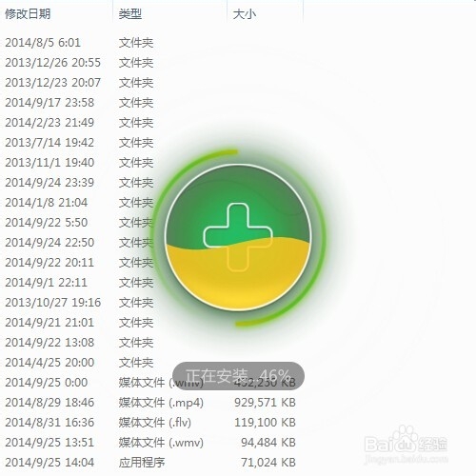Image resolution: width=476 pixels, height=476 pixels.
Task: Click the 119,100 KB size value
Action: 265,423
